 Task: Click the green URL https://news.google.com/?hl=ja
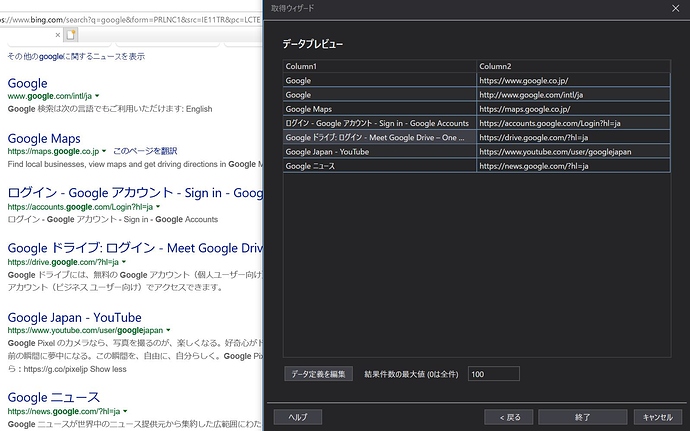click(x=64, y=411)
